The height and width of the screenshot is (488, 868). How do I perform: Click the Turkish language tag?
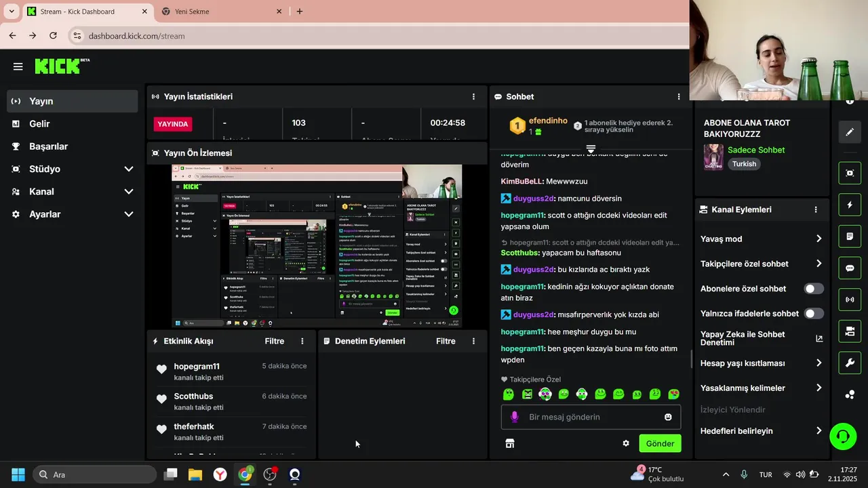744,164
